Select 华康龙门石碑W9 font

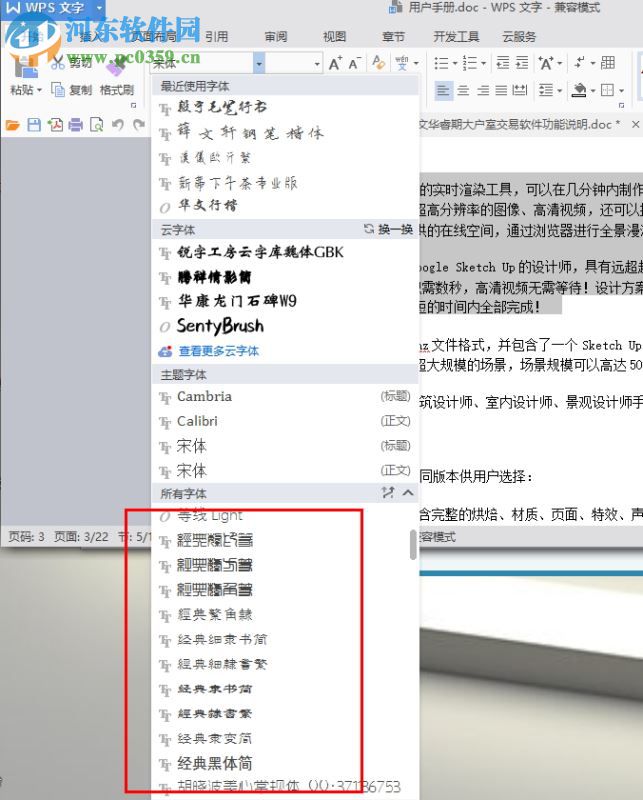pyautogui.click(x=286, y=301)
